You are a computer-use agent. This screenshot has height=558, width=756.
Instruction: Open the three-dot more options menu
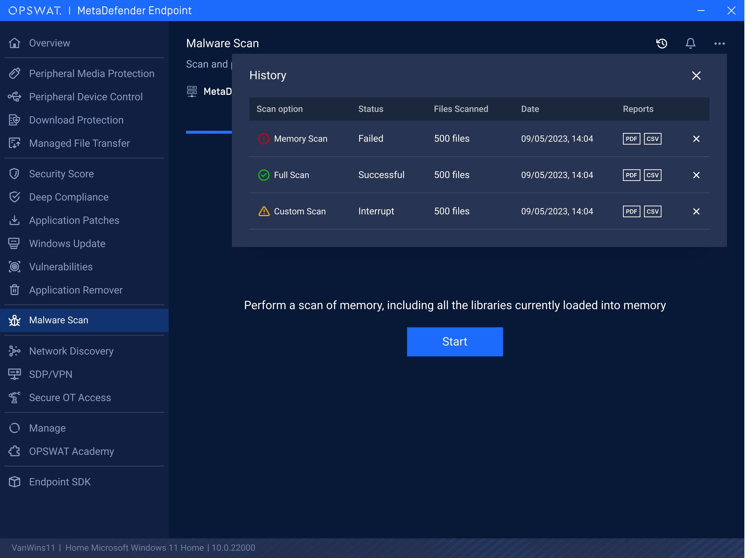point(719,44)
